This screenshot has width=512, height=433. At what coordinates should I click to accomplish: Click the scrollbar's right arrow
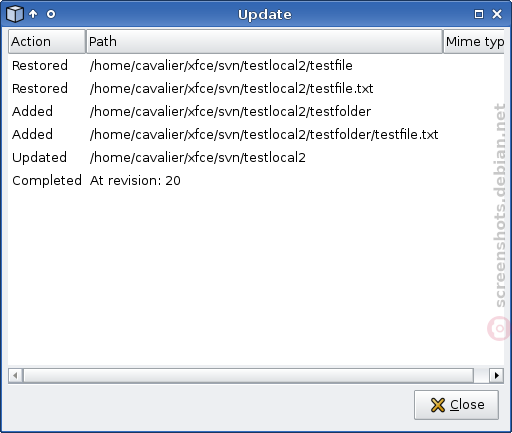[497, 375]
